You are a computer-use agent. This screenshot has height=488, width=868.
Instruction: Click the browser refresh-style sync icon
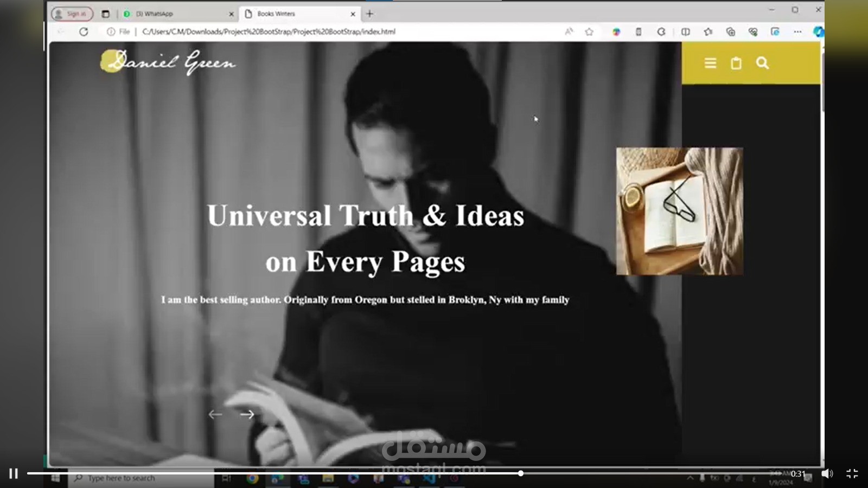point(661,31)
